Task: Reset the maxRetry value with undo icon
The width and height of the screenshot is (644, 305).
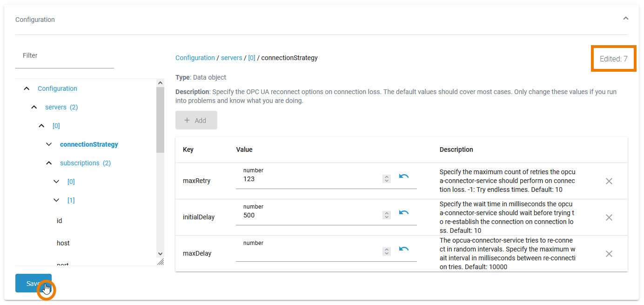Action: pos(404,176)
